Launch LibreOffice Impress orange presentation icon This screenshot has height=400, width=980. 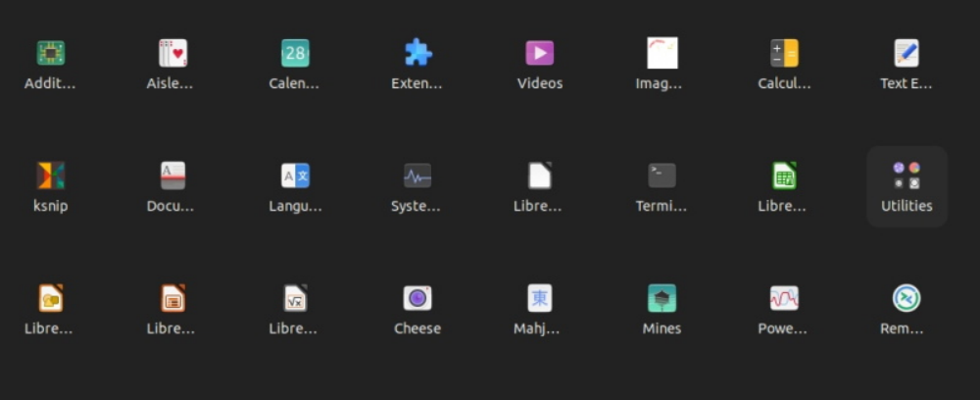click(173, 298)
